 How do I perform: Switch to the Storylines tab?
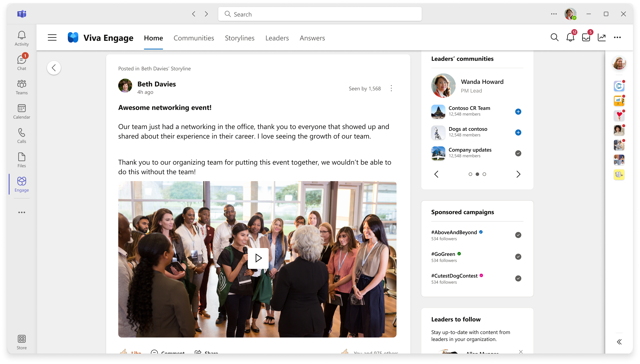tap(240, 38)
